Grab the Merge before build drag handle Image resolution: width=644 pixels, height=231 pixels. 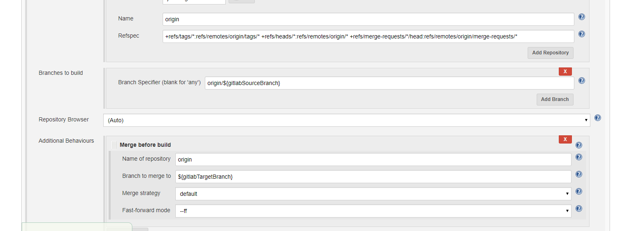[114, 145]
